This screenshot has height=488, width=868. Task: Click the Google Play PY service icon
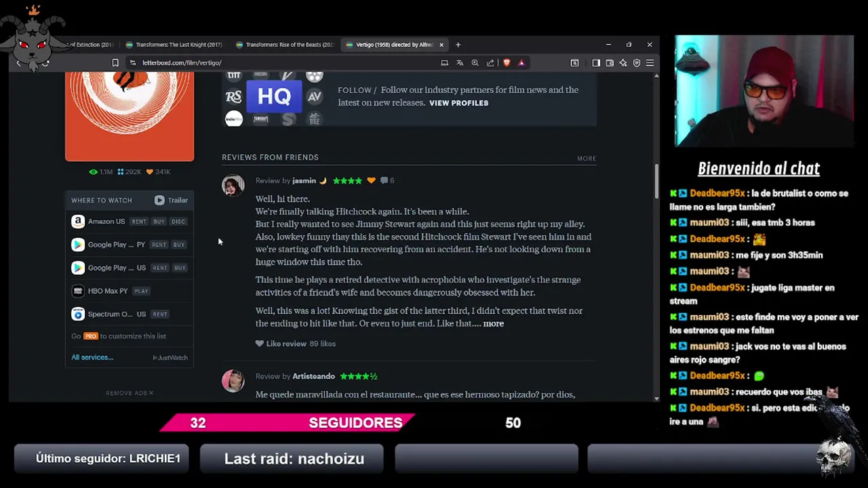(78, 245)
